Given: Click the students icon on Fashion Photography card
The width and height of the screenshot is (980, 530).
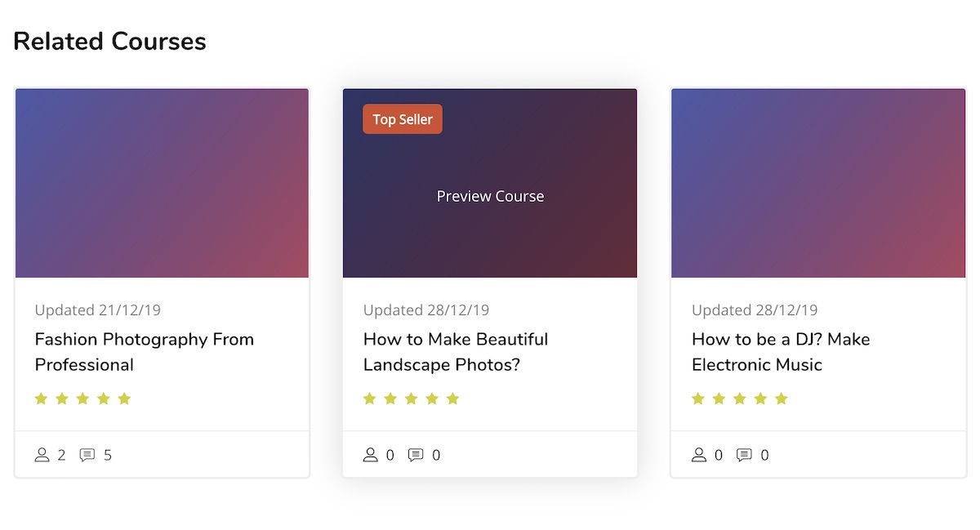Looking at the screenshot, I should point(42,455).
